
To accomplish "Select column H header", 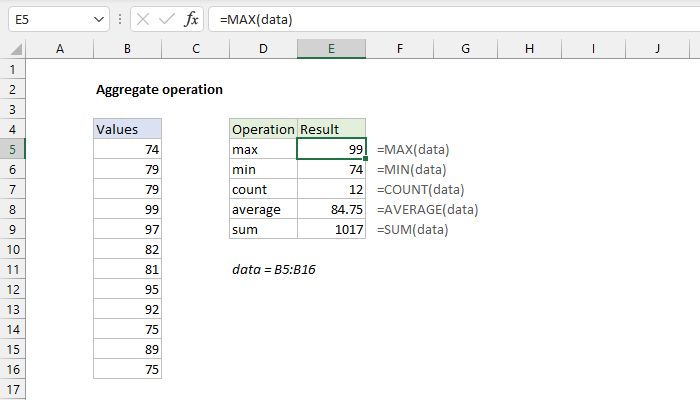I will (x=529, y=49).
